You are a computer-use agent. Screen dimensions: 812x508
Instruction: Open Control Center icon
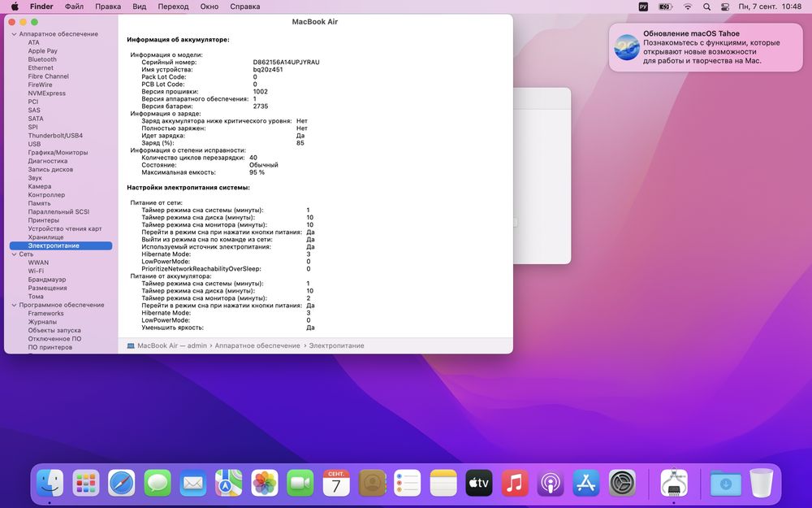(x=725, y=7)
